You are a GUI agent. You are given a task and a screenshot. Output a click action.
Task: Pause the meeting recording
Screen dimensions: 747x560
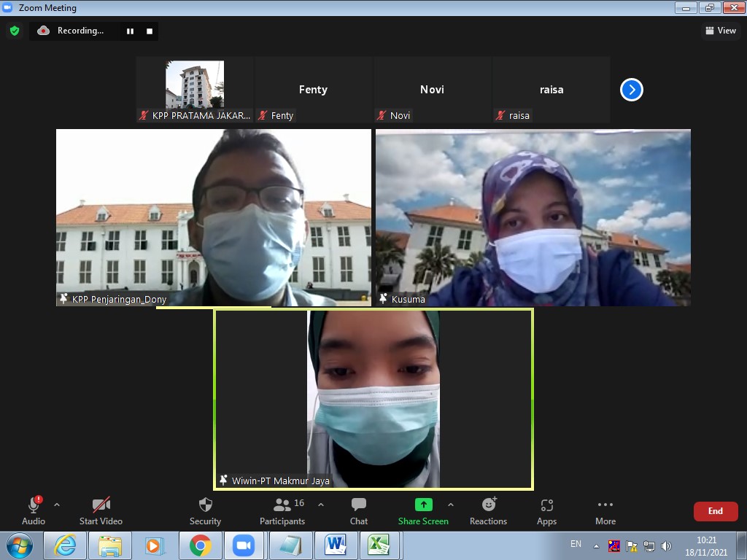pos(130,31)
